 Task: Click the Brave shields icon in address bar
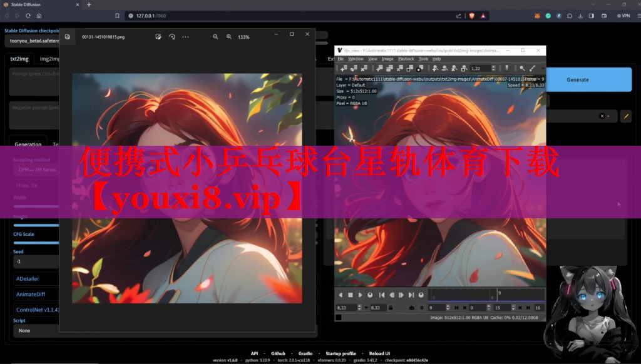click(x=472, y=16)
